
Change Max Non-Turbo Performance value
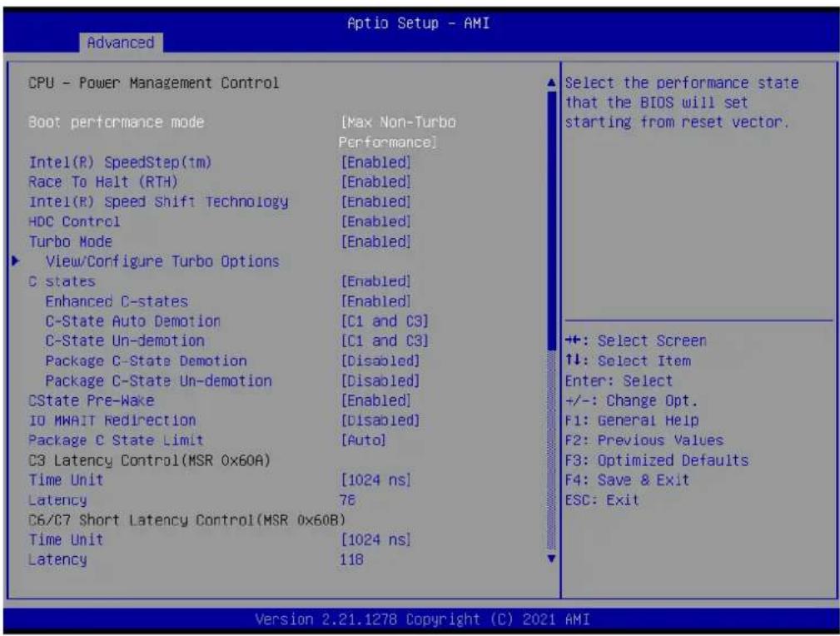point(397,132)
